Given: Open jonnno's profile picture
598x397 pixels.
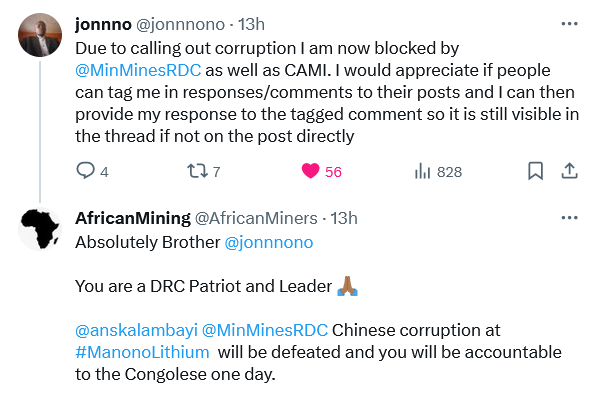Looking at the screenshot, I should point(40,35).
